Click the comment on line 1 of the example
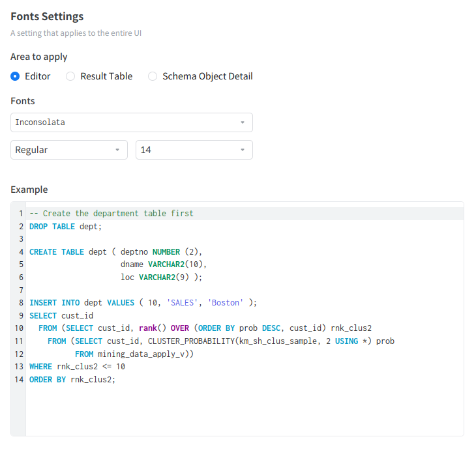The width and height of the screenshot is (476, 454). (112, 214)
